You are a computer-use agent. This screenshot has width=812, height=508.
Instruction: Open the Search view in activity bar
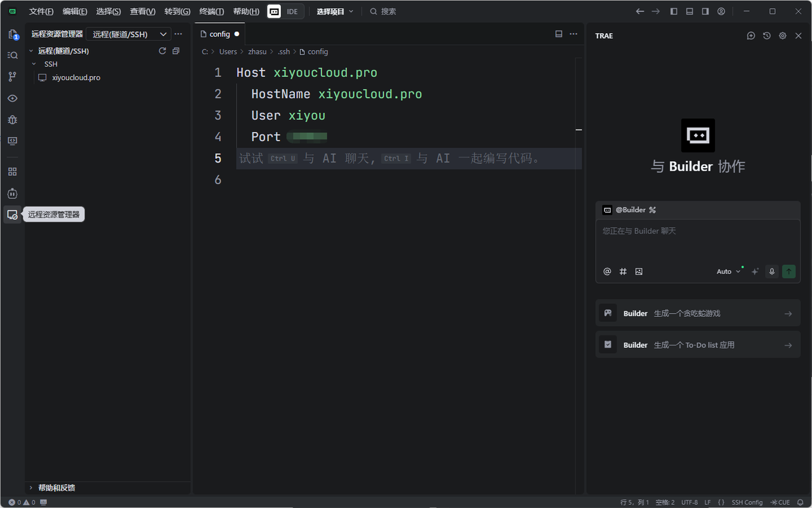pyautogui.click(x=12, y=55)
